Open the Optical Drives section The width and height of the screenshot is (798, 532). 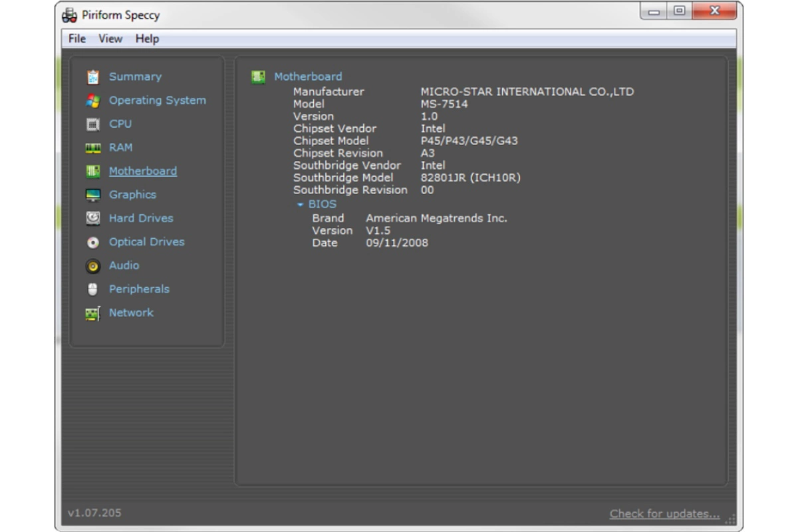point(147,242)
